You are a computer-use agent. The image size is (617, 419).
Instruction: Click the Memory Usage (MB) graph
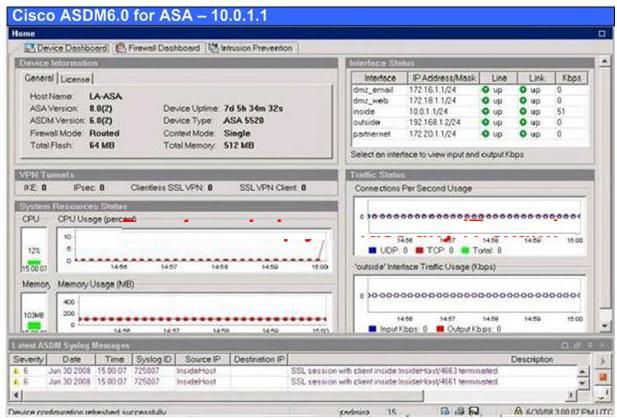(x=194, y=313)
